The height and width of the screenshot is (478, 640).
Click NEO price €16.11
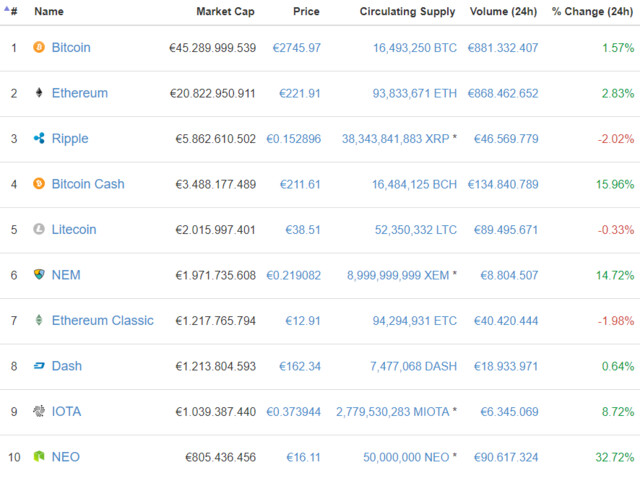303,457
